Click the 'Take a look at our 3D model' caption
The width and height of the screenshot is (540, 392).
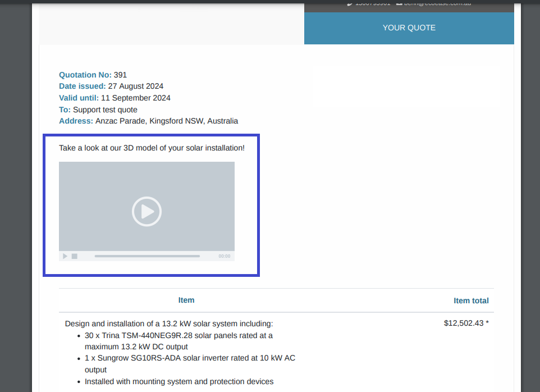click(x=152, y=148)
